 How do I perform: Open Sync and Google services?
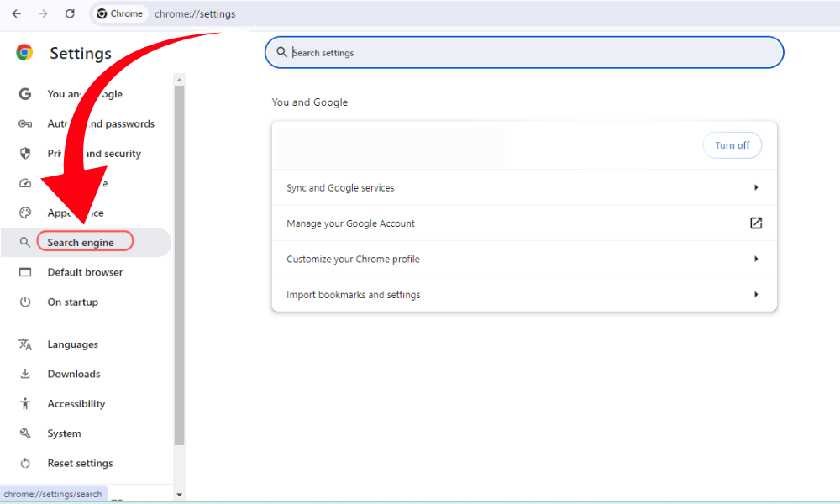pyautogui.click(x=524, y=187)
